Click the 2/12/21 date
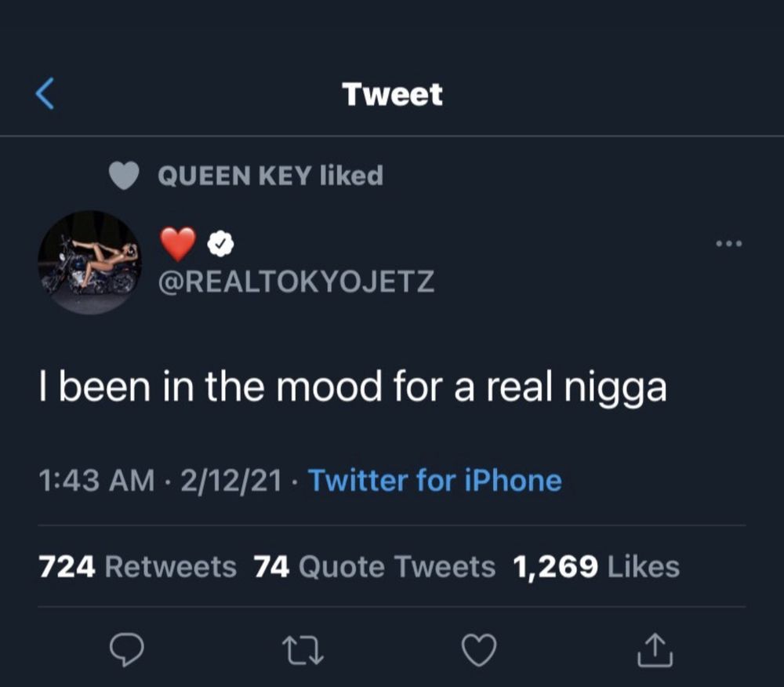The height and width of the screenshot is (687, 784). pyautogui.click(x=231, y=481)
